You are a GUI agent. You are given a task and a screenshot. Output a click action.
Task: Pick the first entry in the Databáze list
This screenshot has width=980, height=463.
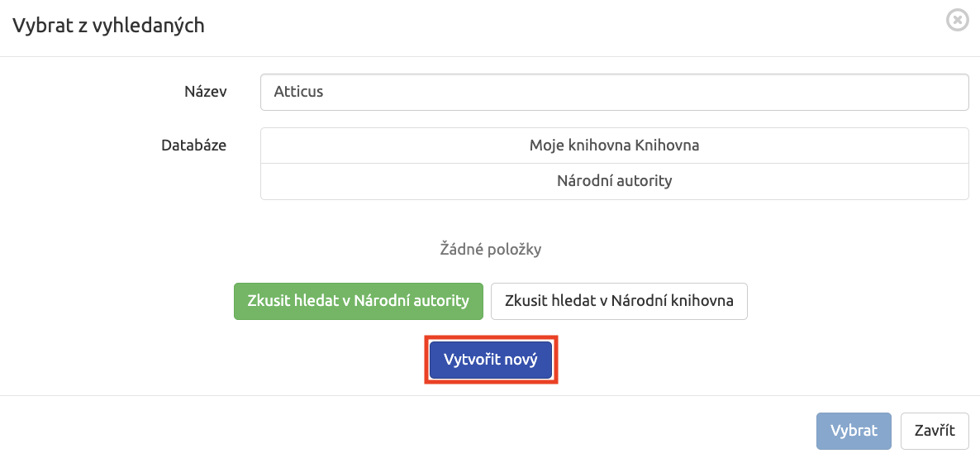[x=615, y=146]
